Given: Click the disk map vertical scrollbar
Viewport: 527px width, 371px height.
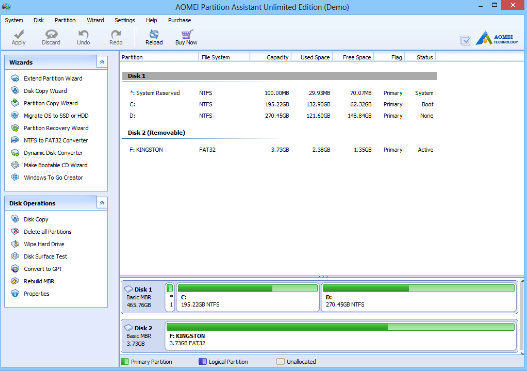Looking at the screenshot, I should pos(522,317).
